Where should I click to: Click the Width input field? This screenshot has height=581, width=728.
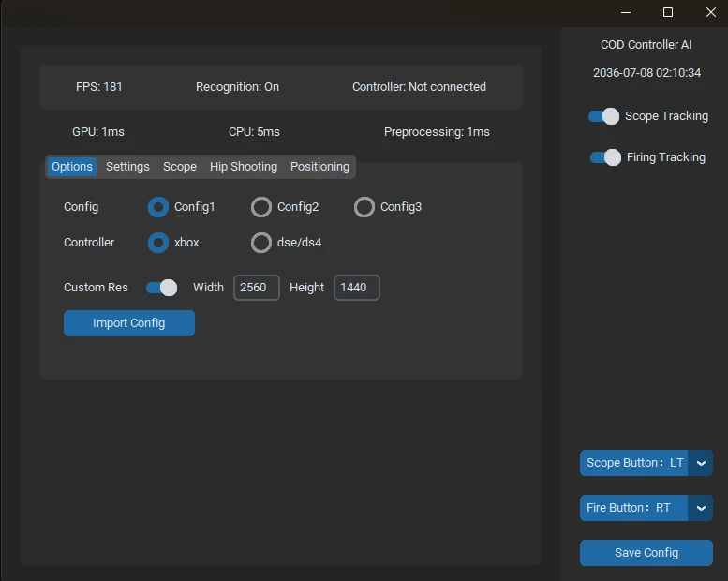257,288
